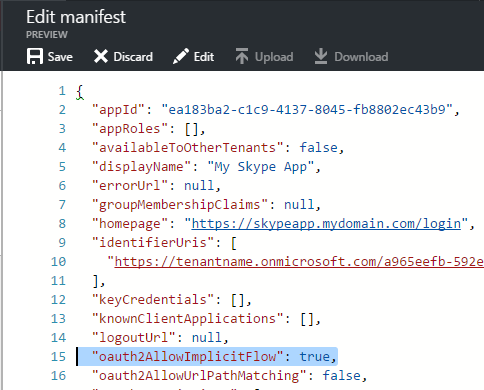Click the Upload arrow icon

(x=242, y=56)
